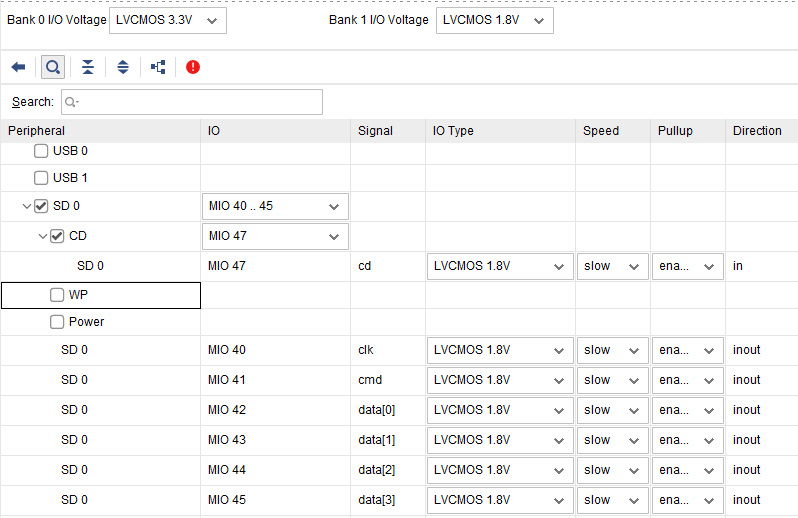Open IO Type dropdown for clk signal
The height and width of the screenshot is (518, 798).
pyautogui.click(x=500, y=351)
